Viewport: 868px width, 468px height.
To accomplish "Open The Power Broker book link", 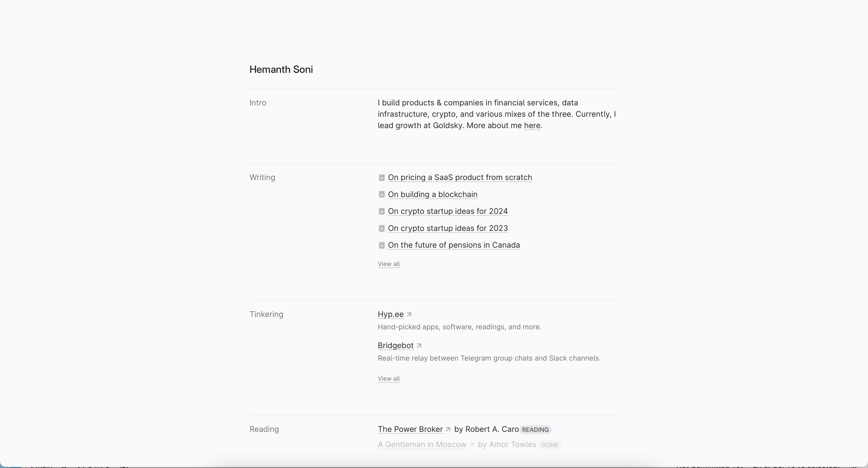I will [410, 429].
